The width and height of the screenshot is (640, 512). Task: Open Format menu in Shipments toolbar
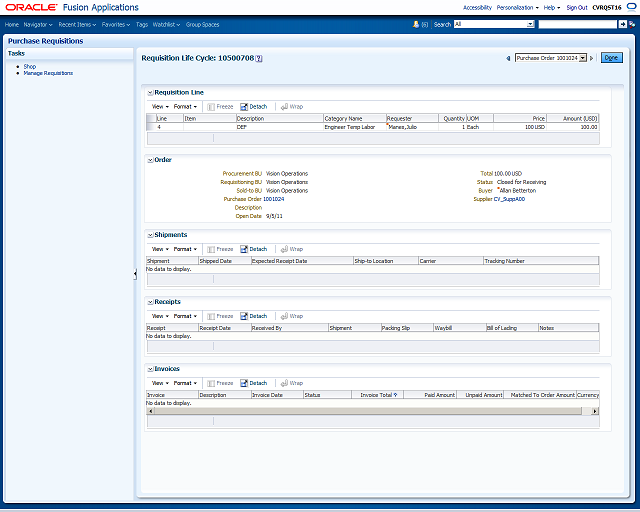click(x=185, y=249)
